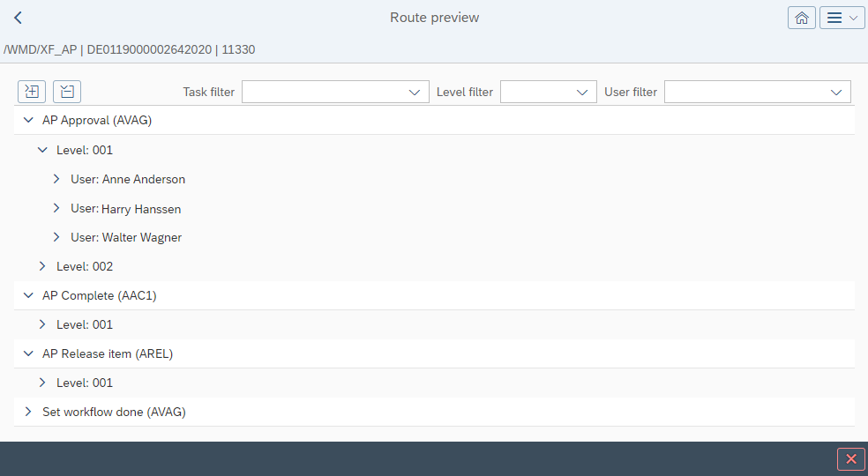This screenshot has width=868, height=476.
Task: Expand User: Harry Hanssen
Action: point(56,208)
